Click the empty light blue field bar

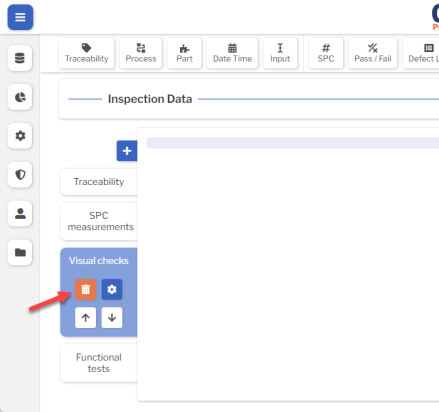pyautogui.click(x=293, y=143)
